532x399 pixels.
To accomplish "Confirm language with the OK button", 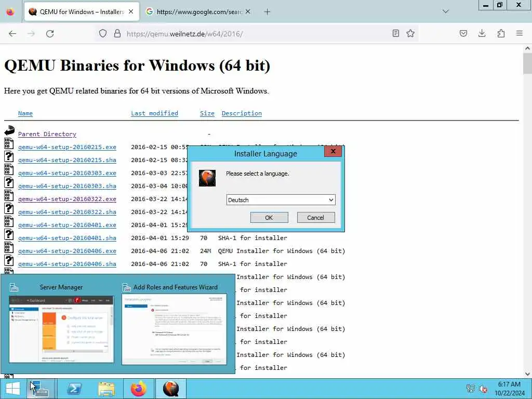I will (269, 218).
